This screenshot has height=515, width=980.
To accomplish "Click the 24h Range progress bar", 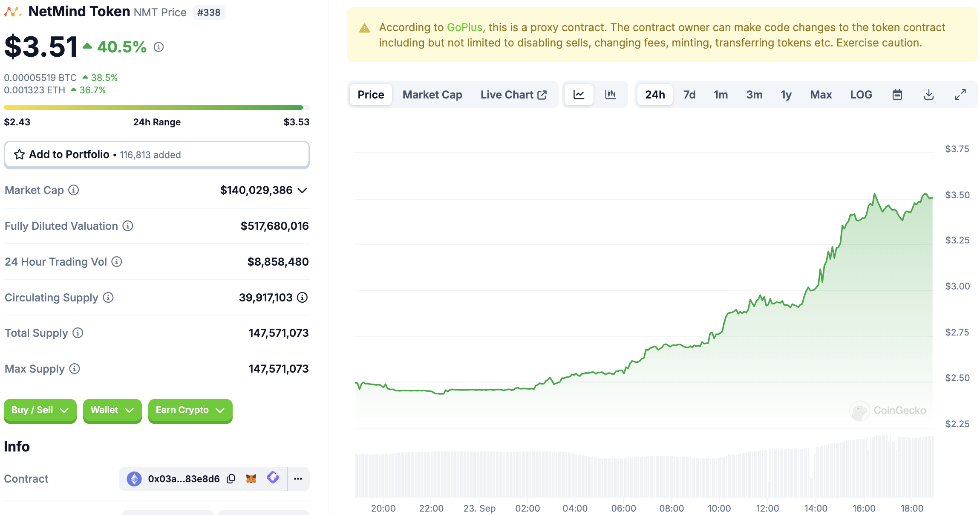I will (156, 108).
